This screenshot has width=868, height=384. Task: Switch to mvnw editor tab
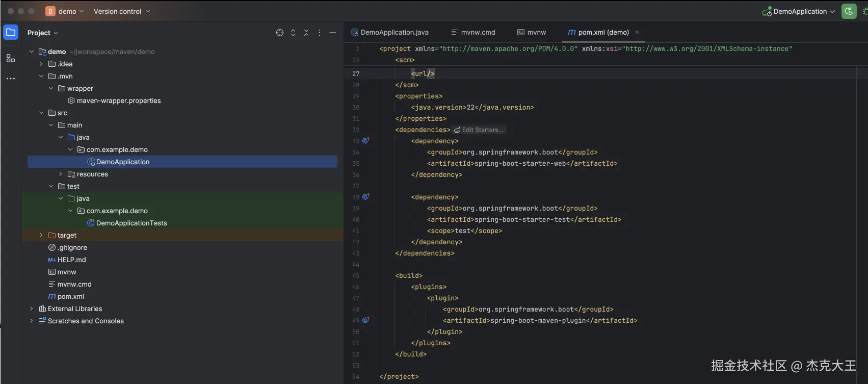click(532, 32)
